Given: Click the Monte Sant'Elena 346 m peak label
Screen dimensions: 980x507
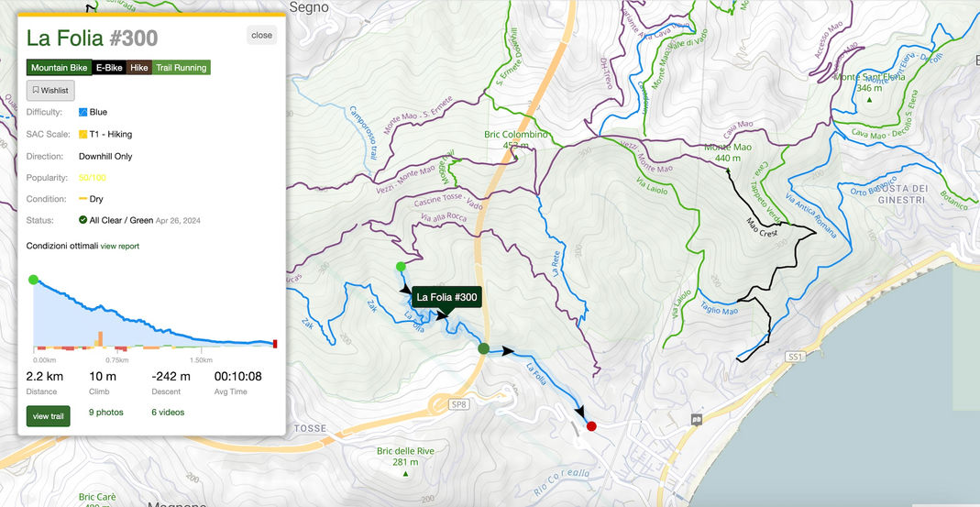Looking at the screenshot, I should click(869, 83).
